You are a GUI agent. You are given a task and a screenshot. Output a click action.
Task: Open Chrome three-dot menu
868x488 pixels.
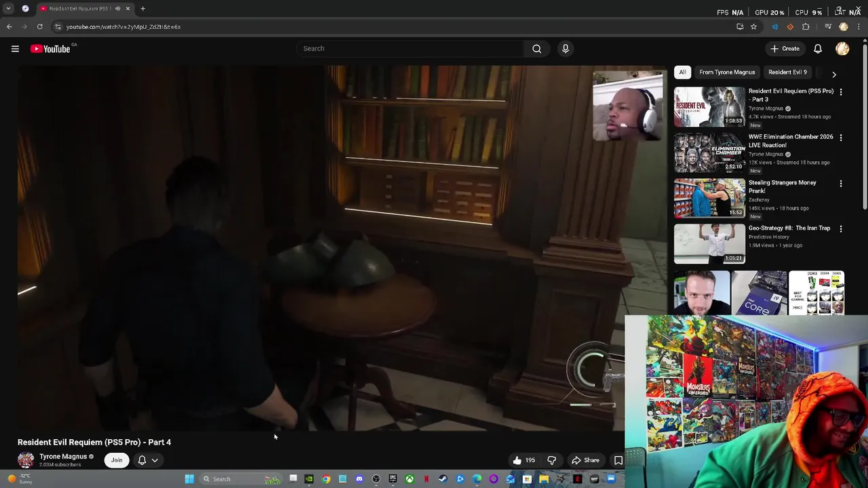pos(860,26)
